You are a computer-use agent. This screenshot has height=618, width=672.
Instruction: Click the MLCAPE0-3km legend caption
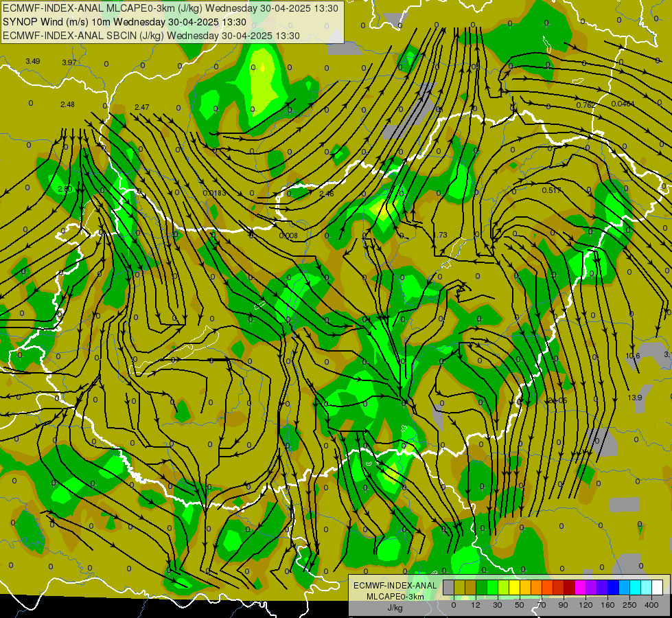(395, 596)
